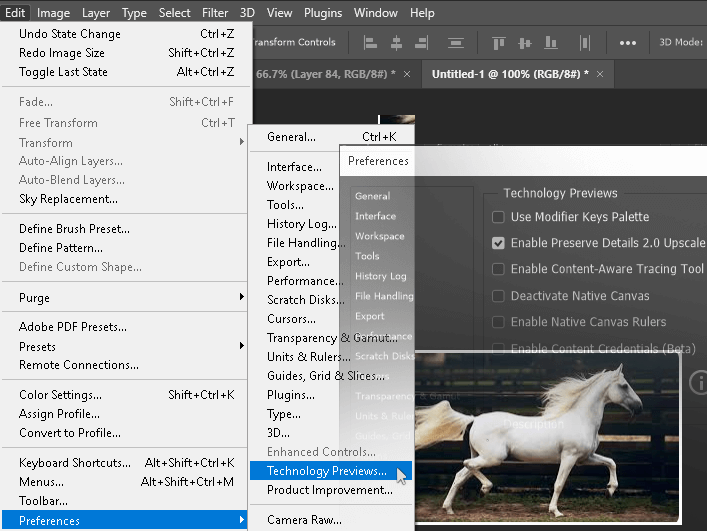Open Color Settings
This screenshot has height=531, width=707.
[x=126, y=394]
